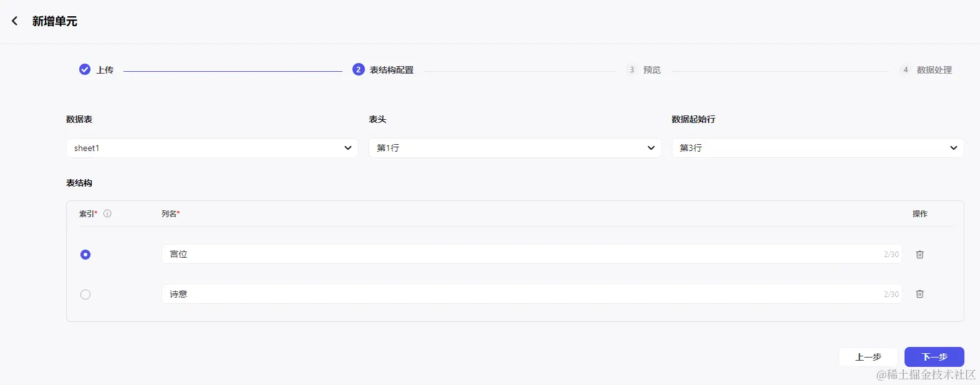Edit the 诗意 column name field
The image size is (980, 385).
click(x=531, y=294)
